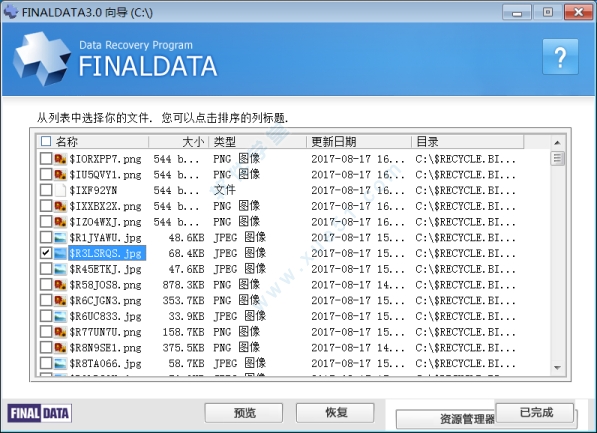Click the FINALDATA cross icon in the title bar
Image resolution: width=597 pixels, height=433 pixels.
[10, 12]
